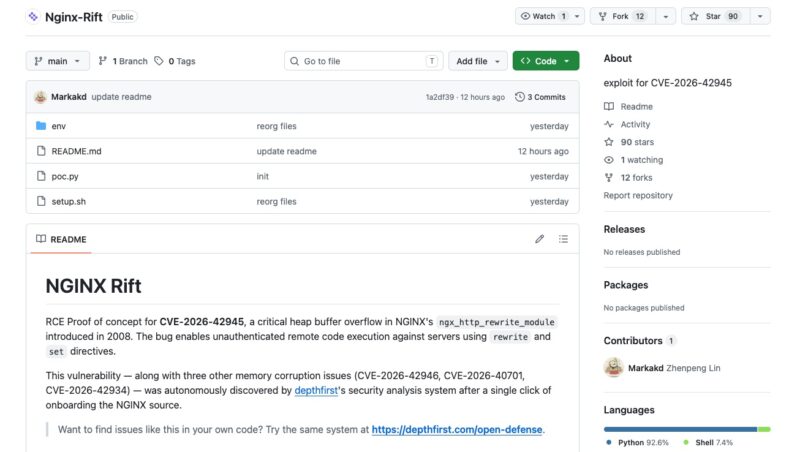Follow the depthfirst link in README
The width and height of the screenshot is (800, 452).
click(316, 390)
